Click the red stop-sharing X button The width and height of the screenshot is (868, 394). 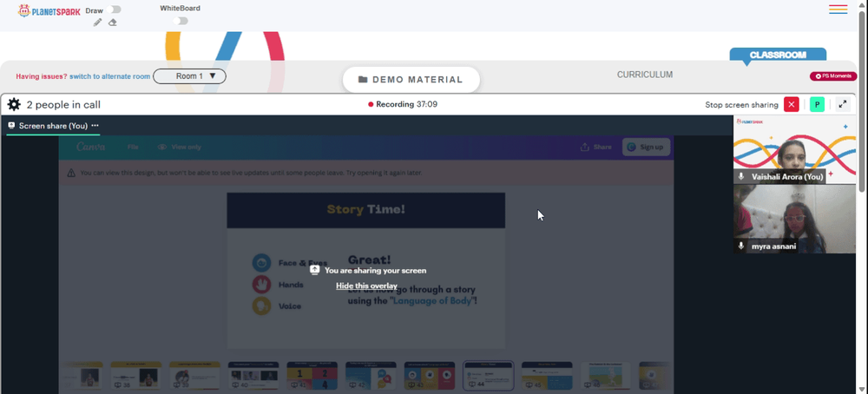791,105
